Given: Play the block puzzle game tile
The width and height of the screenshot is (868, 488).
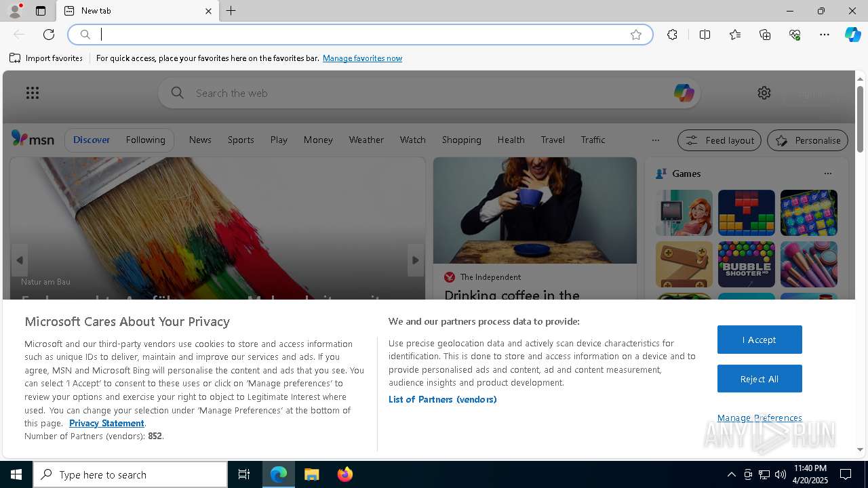Looking at the screenshot, I should tap(746, 213).
